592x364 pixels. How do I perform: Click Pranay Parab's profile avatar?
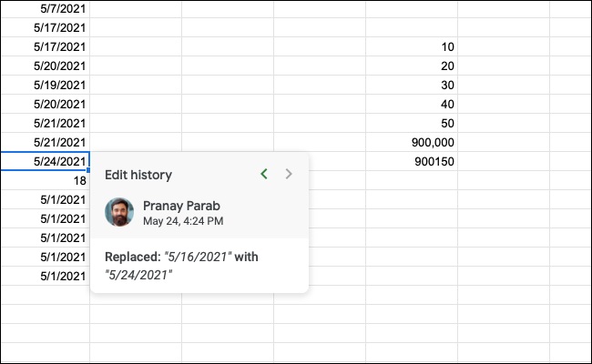tap(119, 212)
